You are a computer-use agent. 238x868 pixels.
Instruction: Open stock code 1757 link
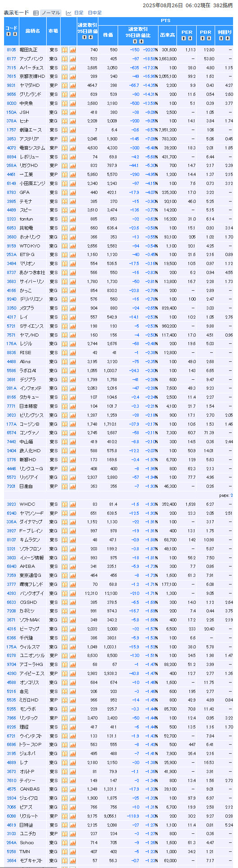pyautogui.click(x=11, y=130)
